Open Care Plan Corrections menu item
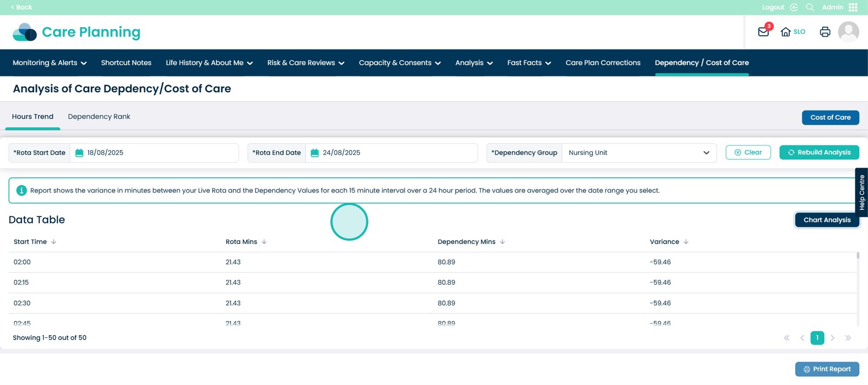The width and height of the screenshot is (868, 385). point(603,63)
